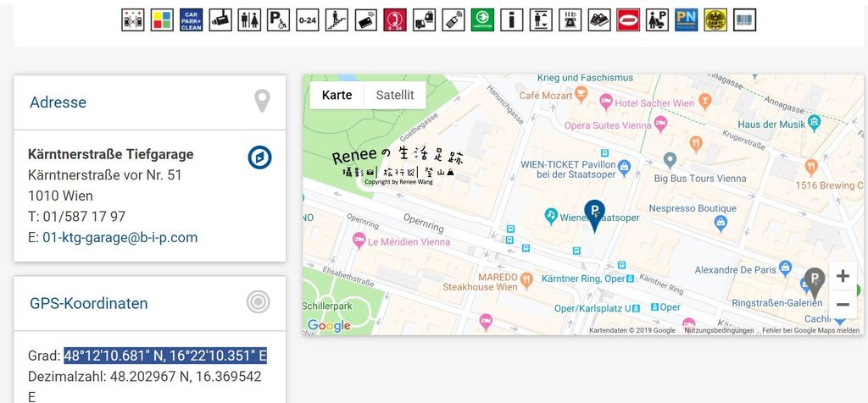This screenshot has height=403, width=868.
Task: Click the phone number 01/587 17 97
Action: tap(84, 216)
